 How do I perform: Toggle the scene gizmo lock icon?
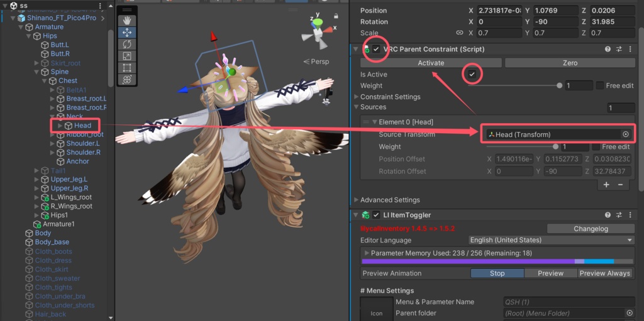click(336, 16)
